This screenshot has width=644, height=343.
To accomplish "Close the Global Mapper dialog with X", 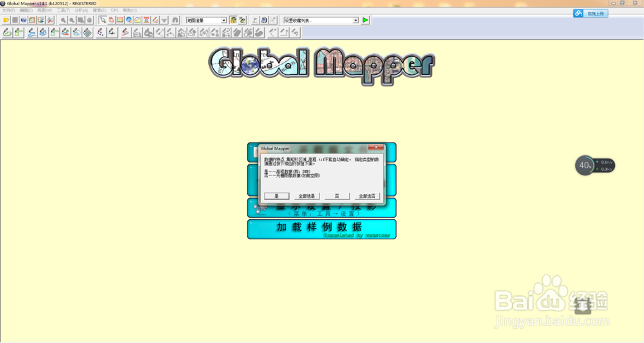I will point(375,147).
